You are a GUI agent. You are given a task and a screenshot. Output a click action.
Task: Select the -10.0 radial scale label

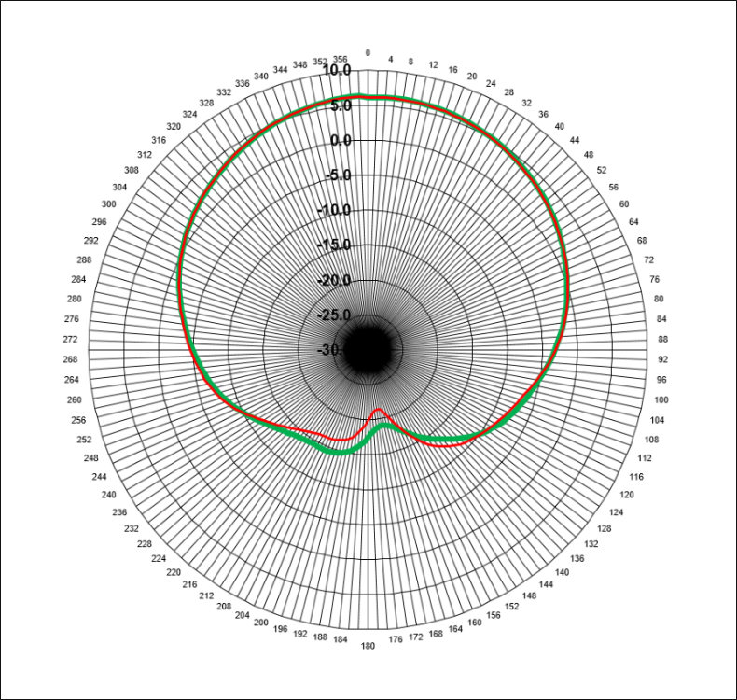click(334, 211)
